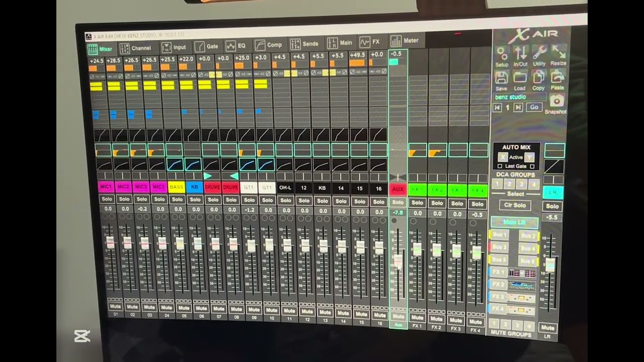Open FX 3 effect thumbnail in bus panel

pyautogui.click(x=522, y=297)
